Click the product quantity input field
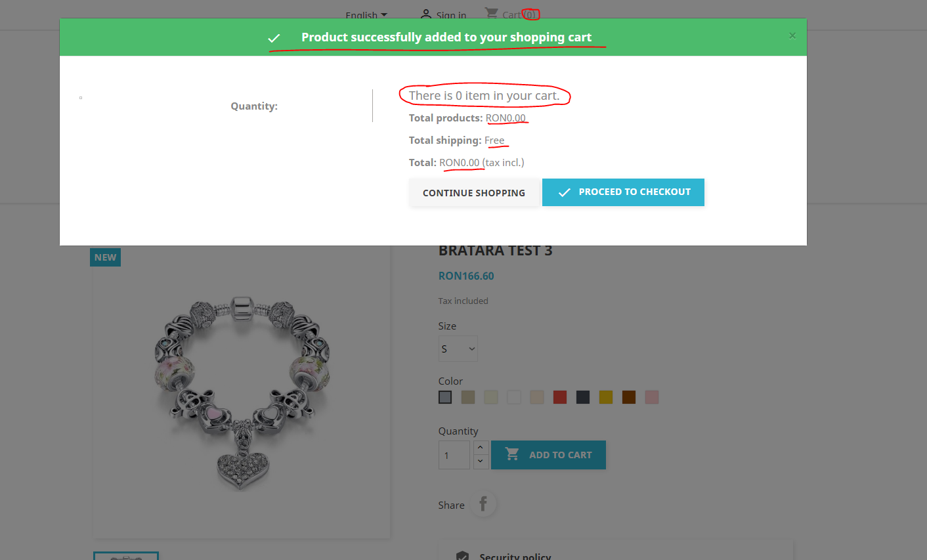927x560 pixels. click(x=454, y=455)
